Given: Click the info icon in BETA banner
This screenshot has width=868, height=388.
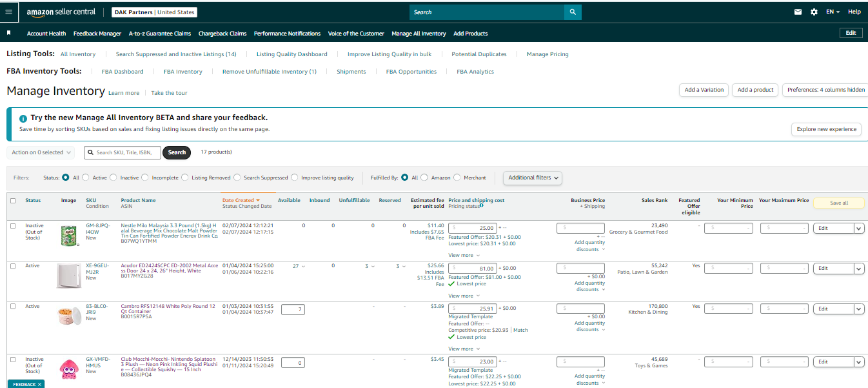Looking at the screenshot, I should pyautogui.click(x=23, y=118).
